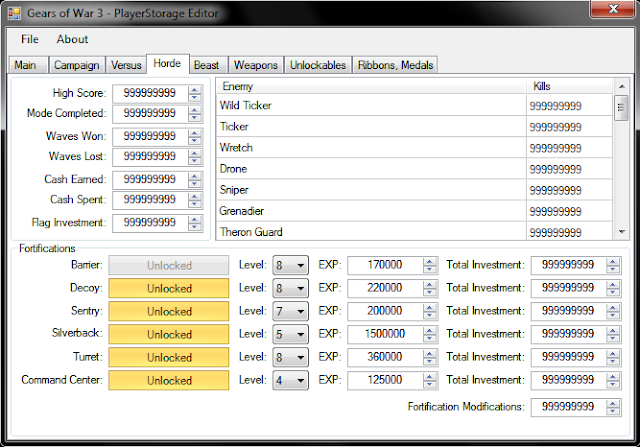Open the Sentry Level dropdown
Viewport: 640px width, 447px height.
pos(291,311)
